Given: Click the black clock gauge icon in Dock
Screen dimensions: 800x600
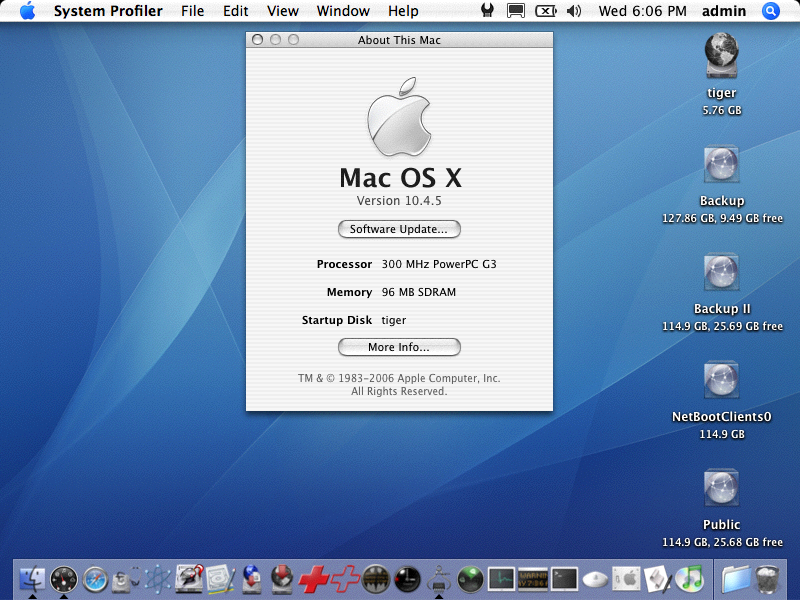Looking at the screenshot, I should (407, 580).
